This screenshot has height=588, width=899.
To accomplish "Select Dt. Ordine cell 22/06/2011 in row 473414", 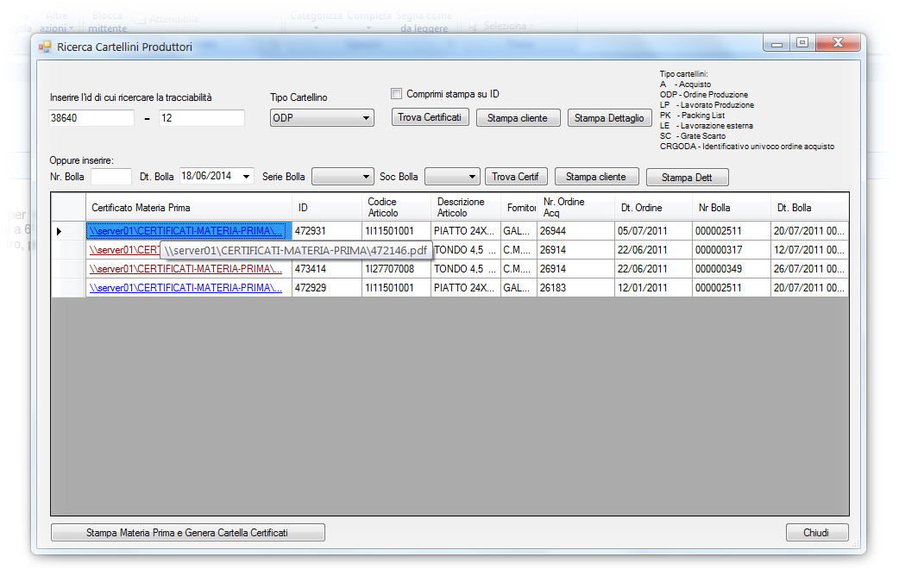I will 654,269.
